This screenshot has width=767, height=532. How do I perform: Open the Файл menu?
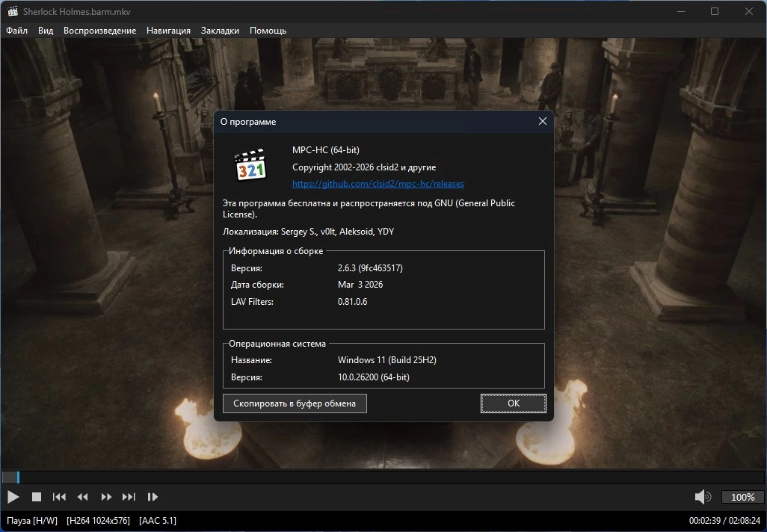[16, 31]
